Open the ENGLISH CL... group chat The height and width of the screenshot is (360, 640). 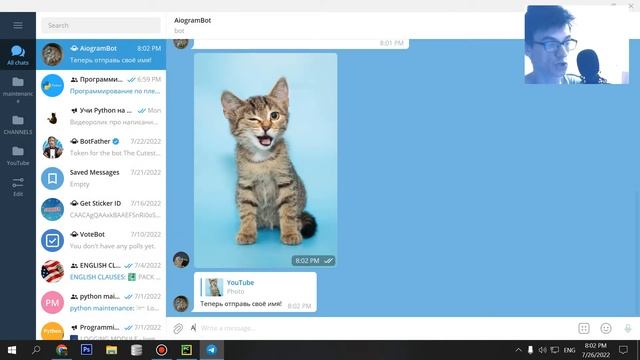click(x=101, y=271)
